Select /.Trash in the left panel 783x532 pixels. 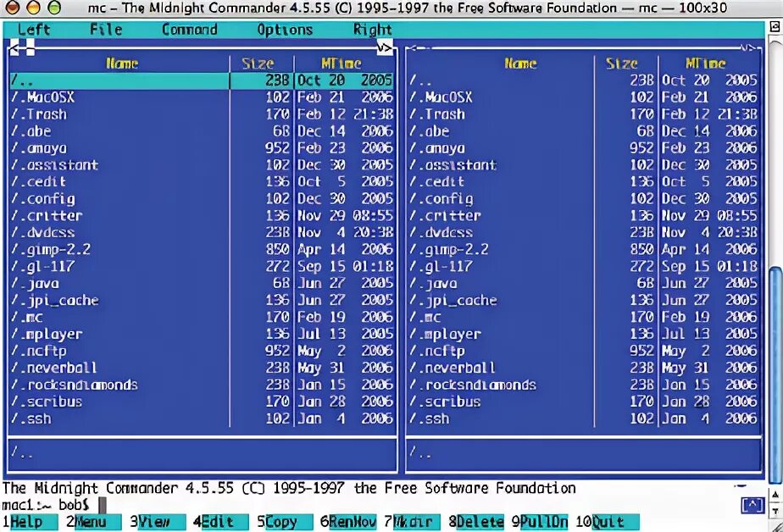click(x=202, y=114)
